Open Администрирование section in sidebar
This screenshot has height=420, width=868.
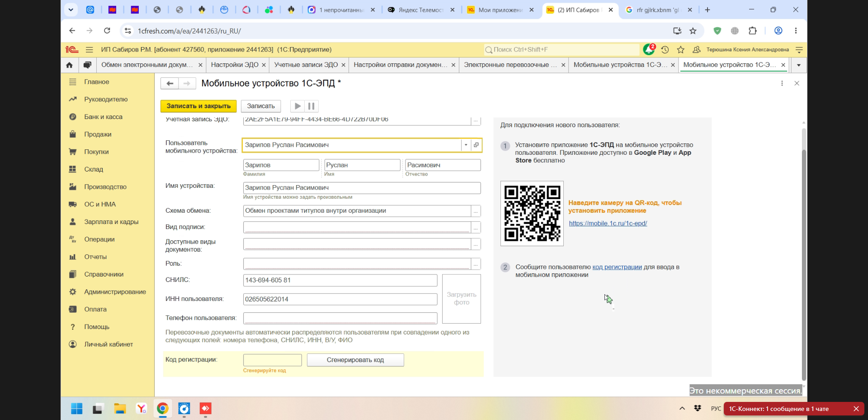[x=108, y=292]
